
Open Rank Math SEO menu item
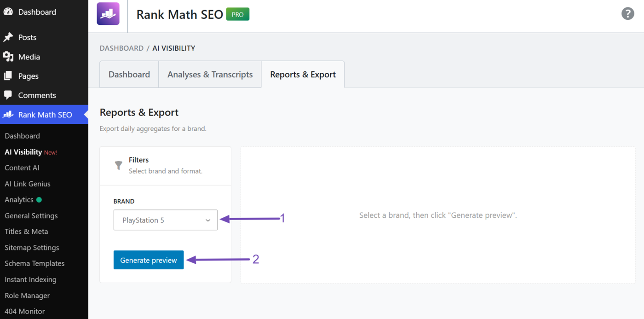44,115
